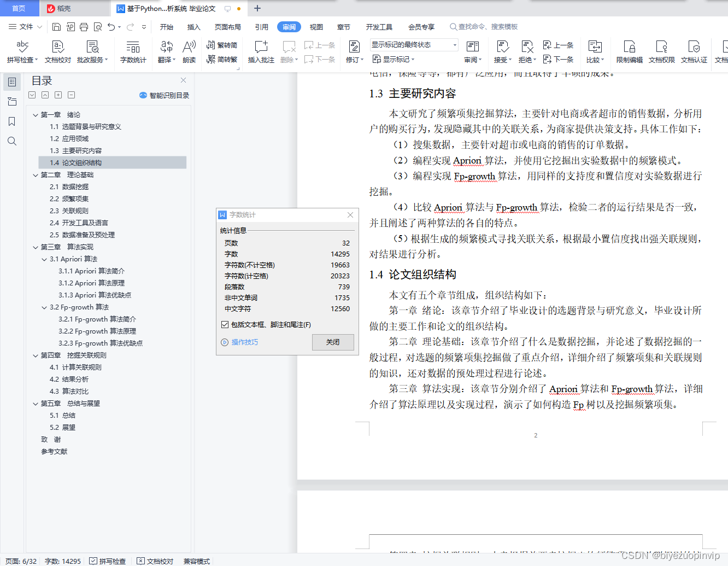Open the 显示标记 dropdown

click(394, 59)
